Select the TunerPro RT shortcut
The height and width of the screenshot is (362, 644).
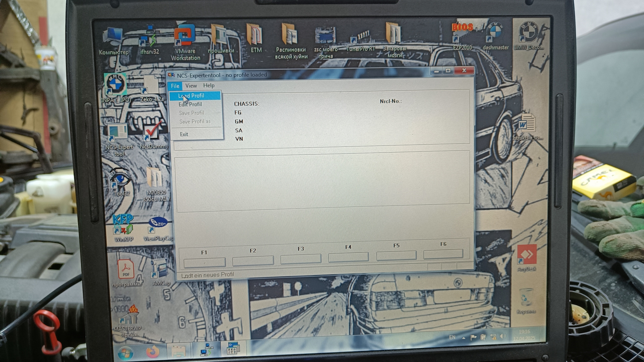360,41
